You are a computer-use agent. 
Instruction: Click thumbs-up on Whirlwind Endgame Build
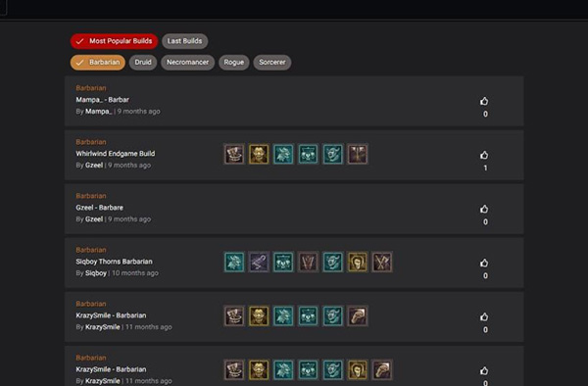pyautogui.click(x=484, y=155)
